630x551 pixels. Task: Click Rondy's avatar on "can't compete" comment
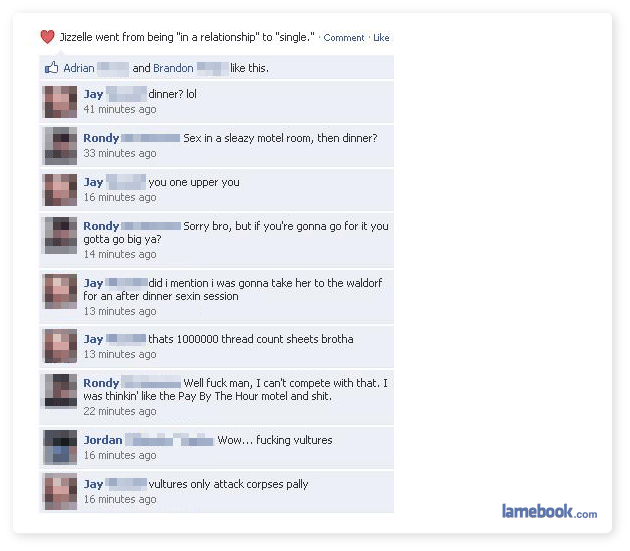click(60, 391)
